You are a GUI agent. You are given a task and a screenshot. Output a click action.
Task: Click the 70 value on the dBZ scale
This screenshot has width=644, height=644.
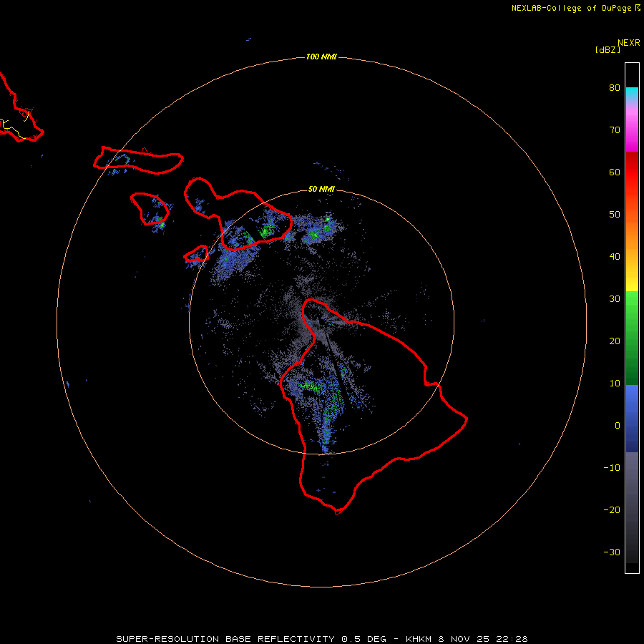point(615,130)
